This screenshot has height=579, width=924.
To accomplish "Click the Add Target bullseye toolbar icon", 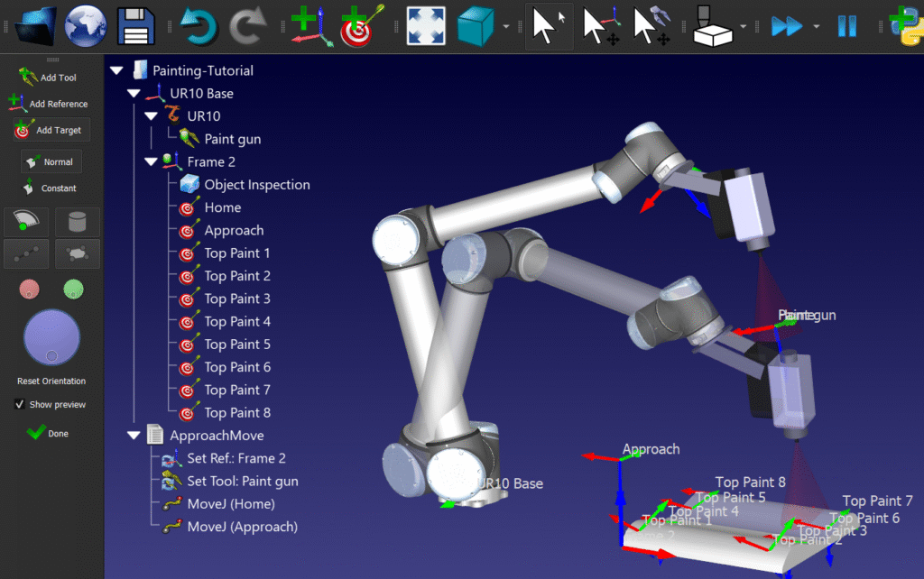I will point(359,25).
